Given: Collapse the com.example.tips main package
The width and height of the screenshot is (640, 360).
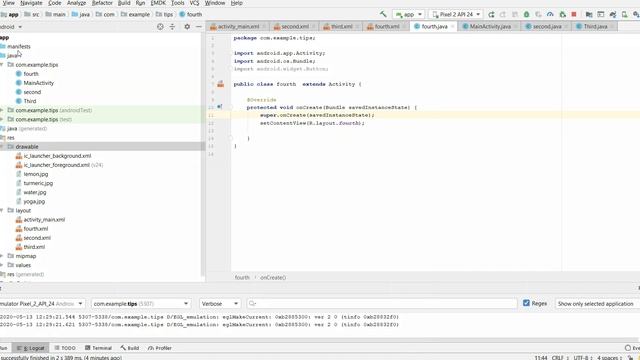Looking at the screenshot, I should (2, 65).
